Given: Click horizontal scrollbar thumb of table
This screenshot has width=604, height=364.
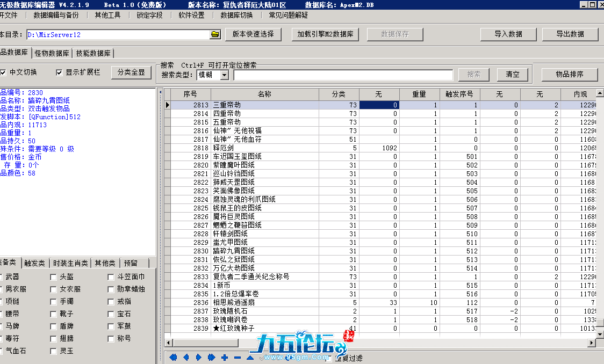Looking at the screenshot, I should click(205, 343).
